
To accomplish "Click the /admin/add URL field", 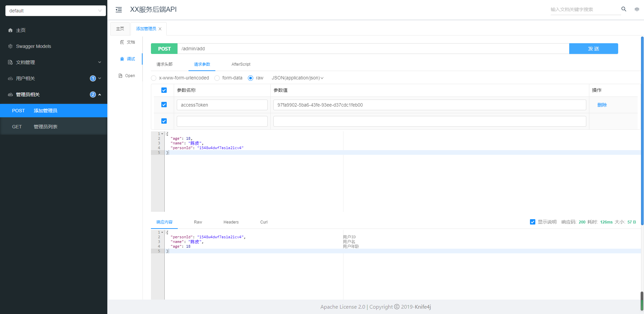I will [373, 49].
